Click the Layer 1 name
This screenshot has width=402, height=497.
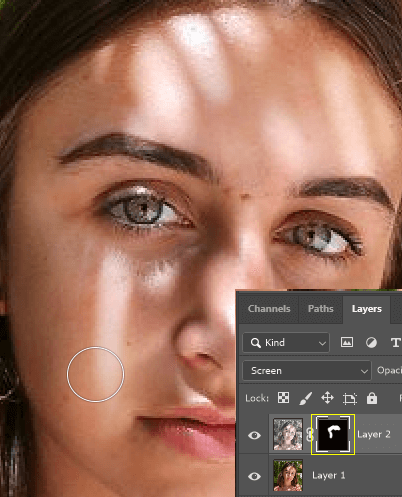pos(328,475)
